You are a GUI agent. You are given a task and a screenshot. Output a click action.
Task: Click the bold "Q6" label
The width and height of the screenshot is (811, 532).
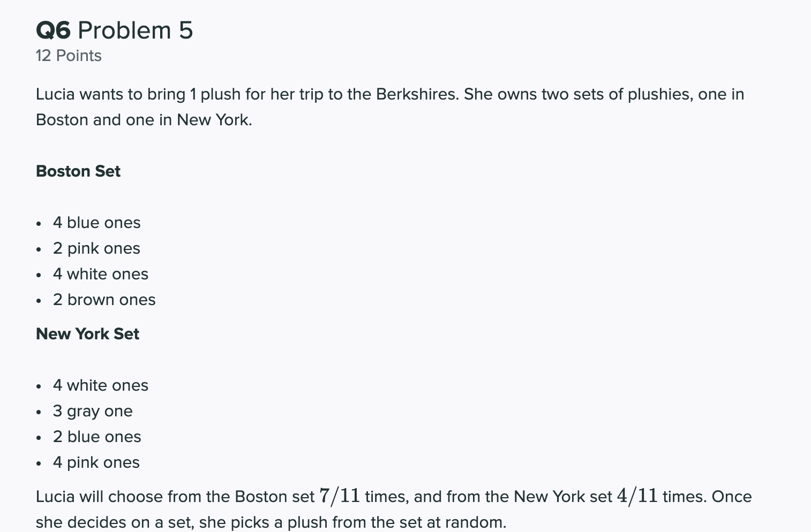(53, 31)
